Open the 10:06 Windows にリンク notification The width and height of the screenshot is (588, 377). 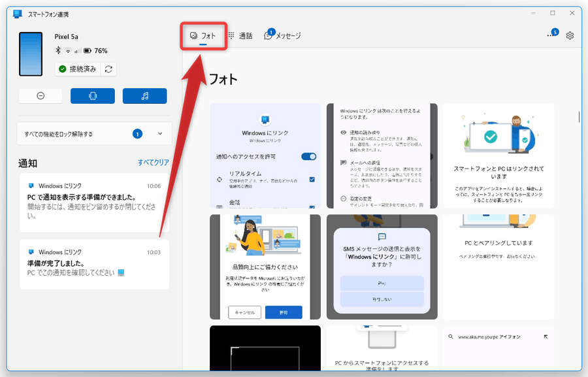(x=94, y=202)
